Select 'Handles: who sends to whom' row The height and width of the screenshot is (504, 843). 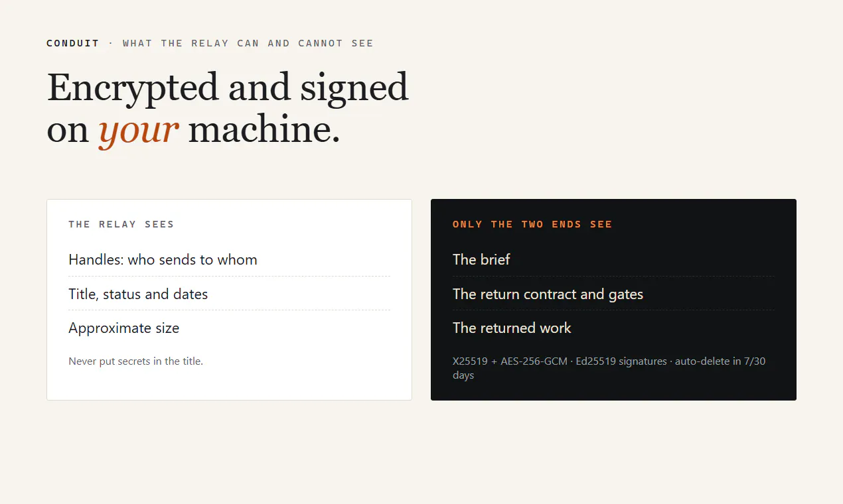point(229,259)
